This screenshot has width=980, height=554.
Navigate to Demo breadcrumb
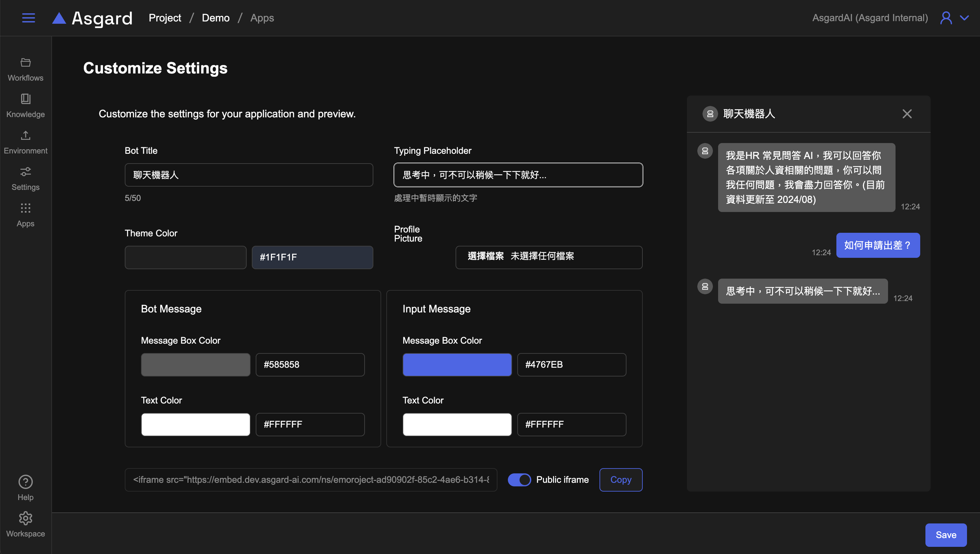(215, 18)
